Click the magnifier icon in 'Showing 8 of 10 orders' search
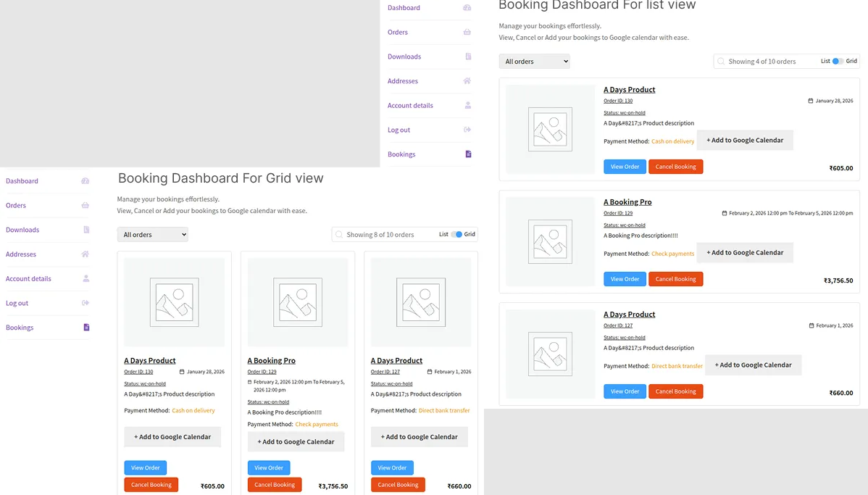 [339, 235]
